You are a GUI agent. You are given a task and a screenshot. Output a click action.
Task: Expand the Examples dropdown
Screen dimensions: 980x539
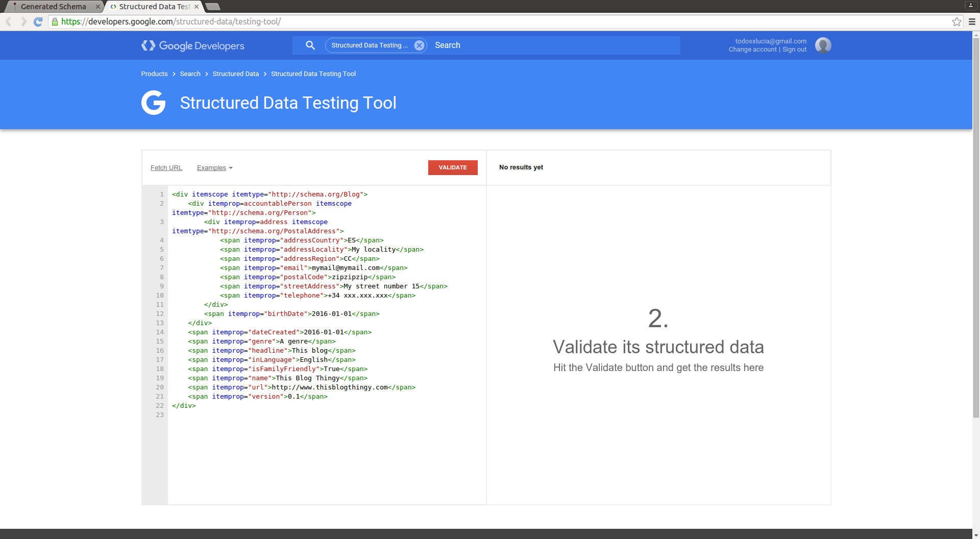(x=215, y=168)
